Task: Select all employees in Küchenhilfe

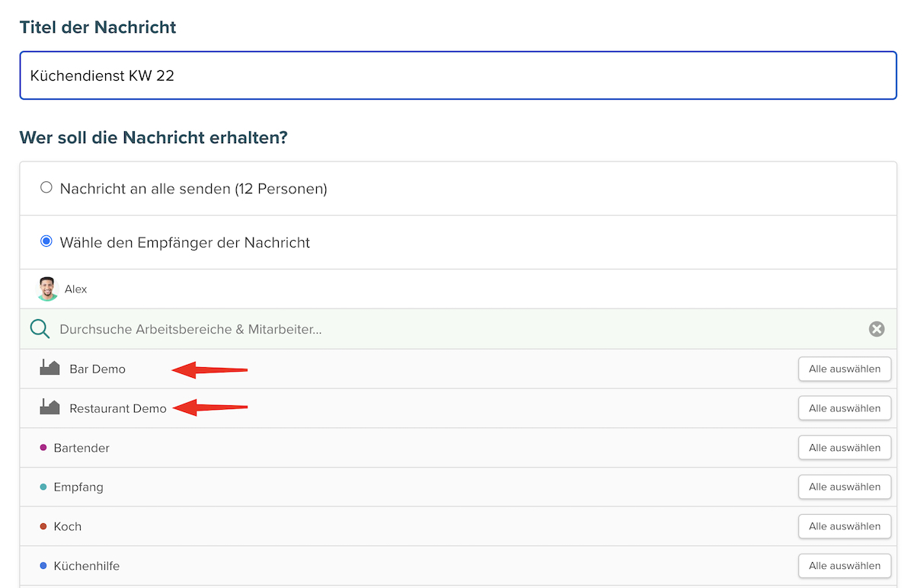Action: [844, 566]
